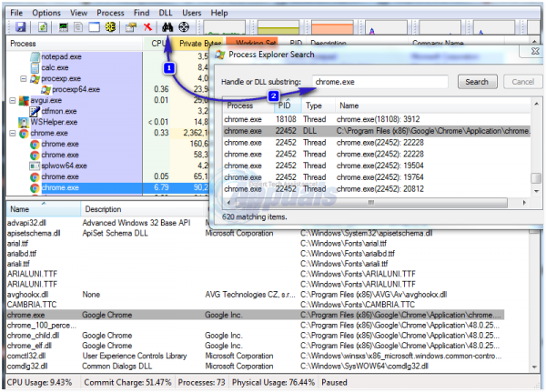Close the Process Explorer Search dialog

[x=534, y=51]
